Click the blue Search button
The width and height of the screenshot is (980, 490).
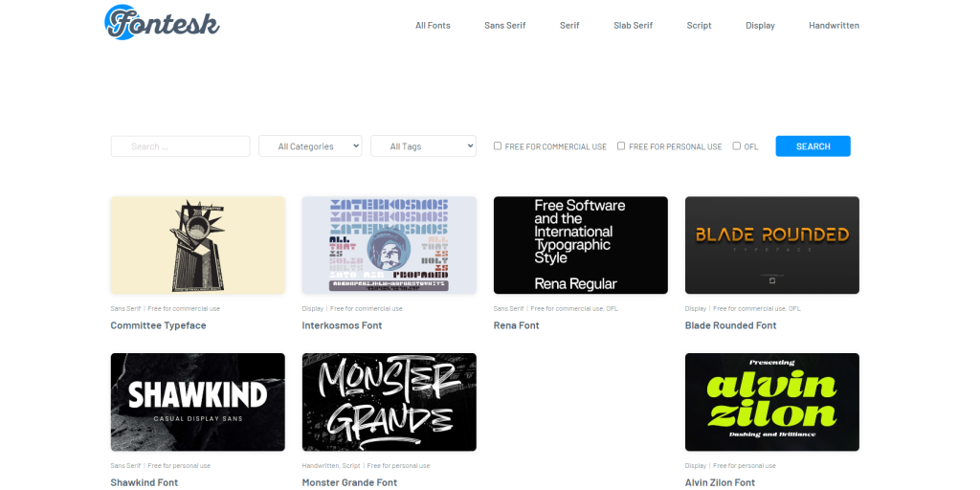click(x=813, y=146)
